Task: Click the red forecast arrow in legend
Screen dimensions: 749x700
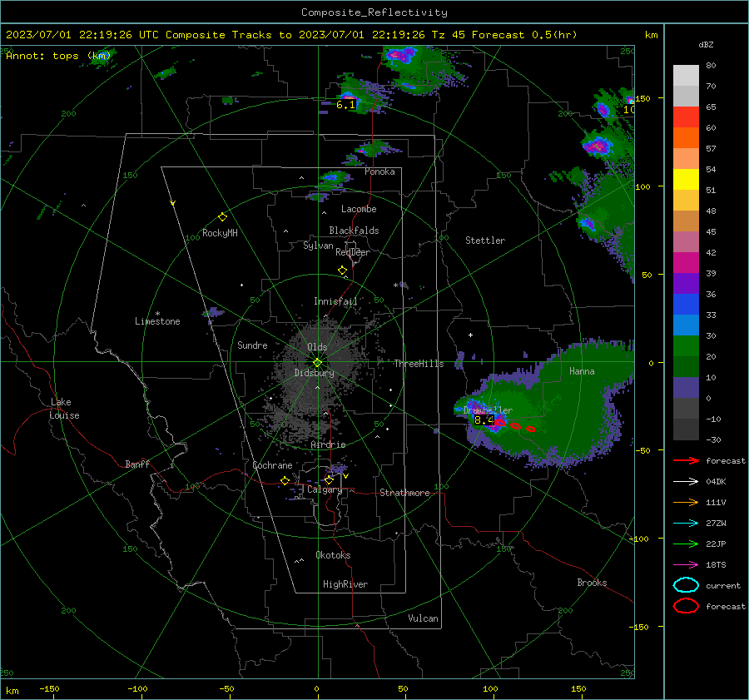Action: [x=686, y=460]
